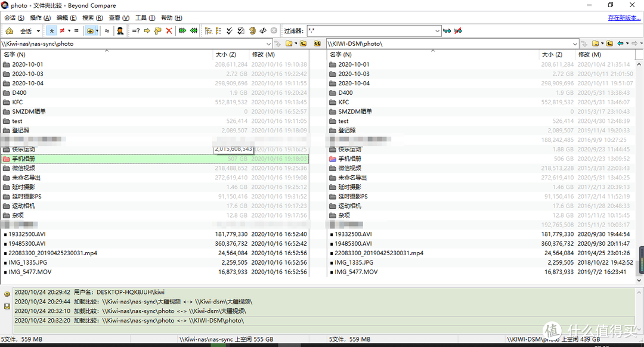Click the right path field \\KIWI-DSM\photo\
This screenshot has width=644, height=347.
tap(448, 44)
